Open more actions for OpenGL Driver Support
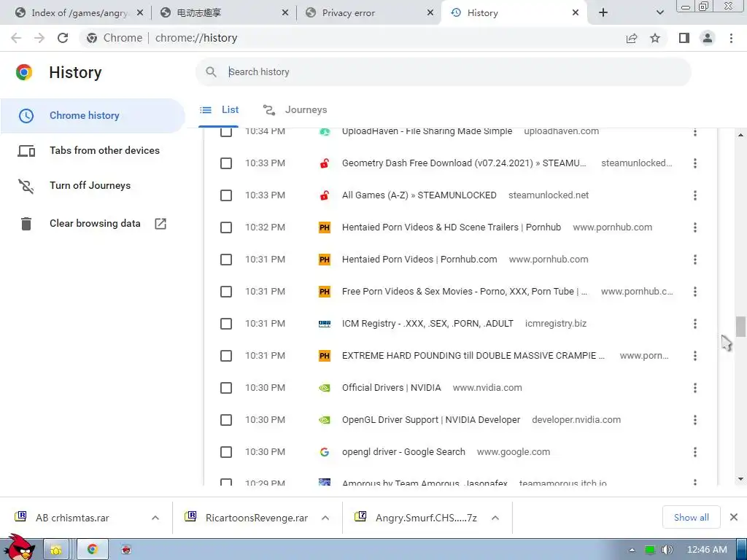The height and width of the screenshot is (560, 747). click(x=695, y=420)
